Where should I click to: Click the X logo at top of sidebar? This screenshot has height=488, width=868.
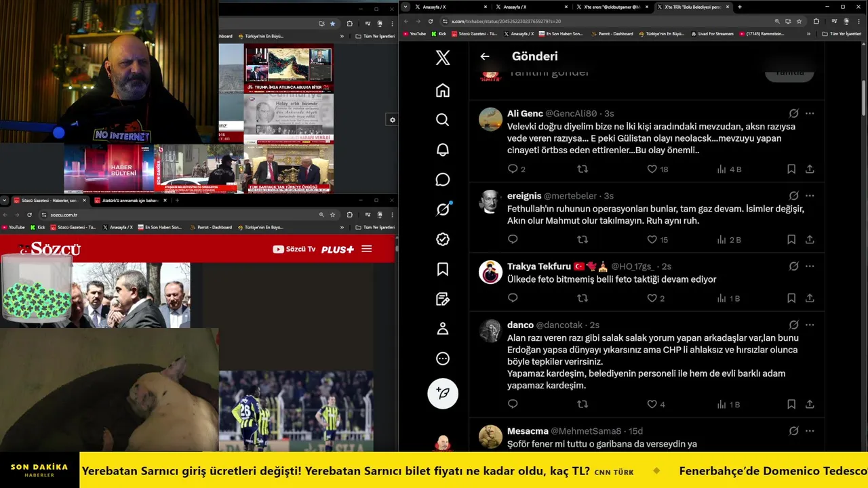pyautogui.click(x=443, y=58)
